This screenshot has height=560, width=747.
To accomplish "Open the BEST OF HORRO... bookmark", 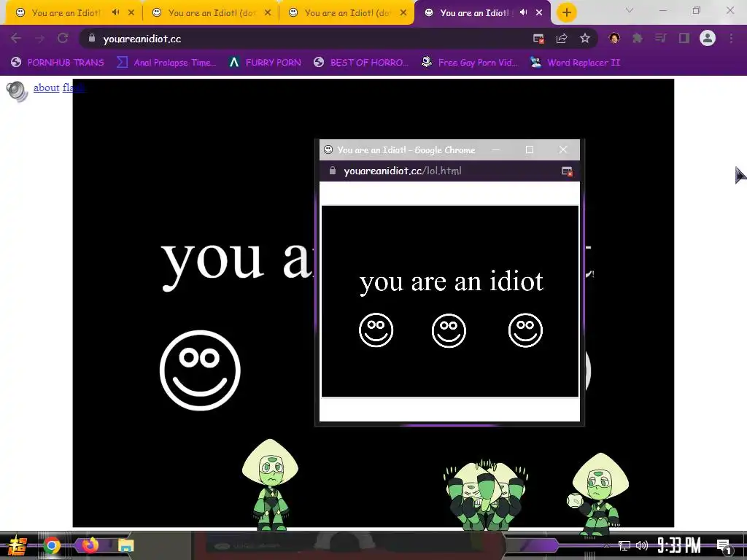I will [361, 63].
